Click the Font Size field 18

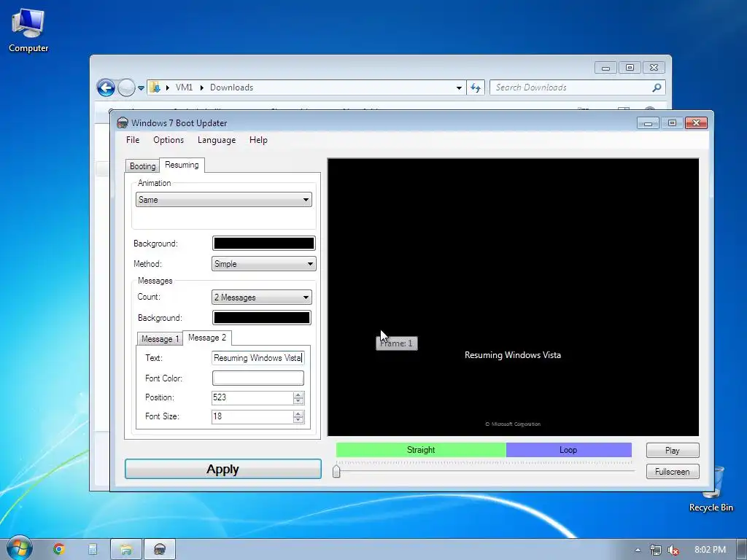click(x=252, y=416)
